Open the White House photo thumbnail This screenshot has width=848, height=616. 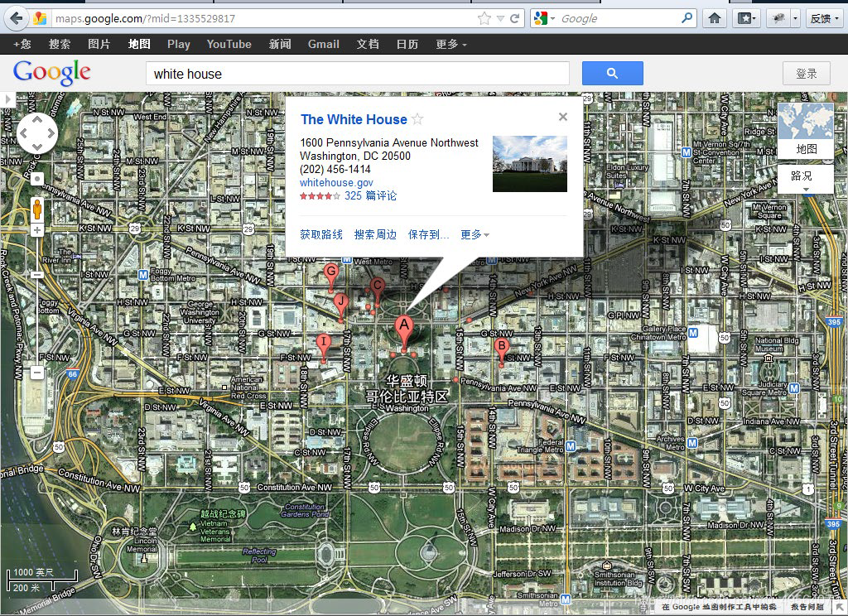tap(530, 164)
